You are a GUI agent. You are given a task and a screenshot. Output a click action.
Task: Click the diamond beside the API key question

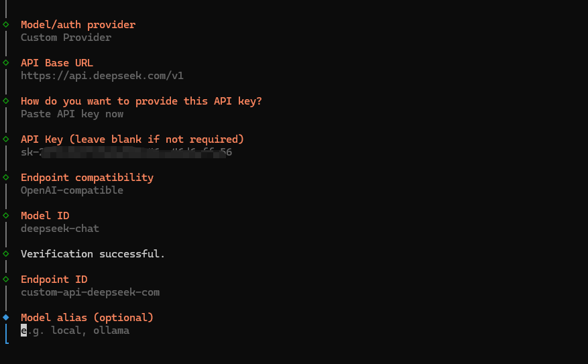pyautogui.click(x=6, y=101)
